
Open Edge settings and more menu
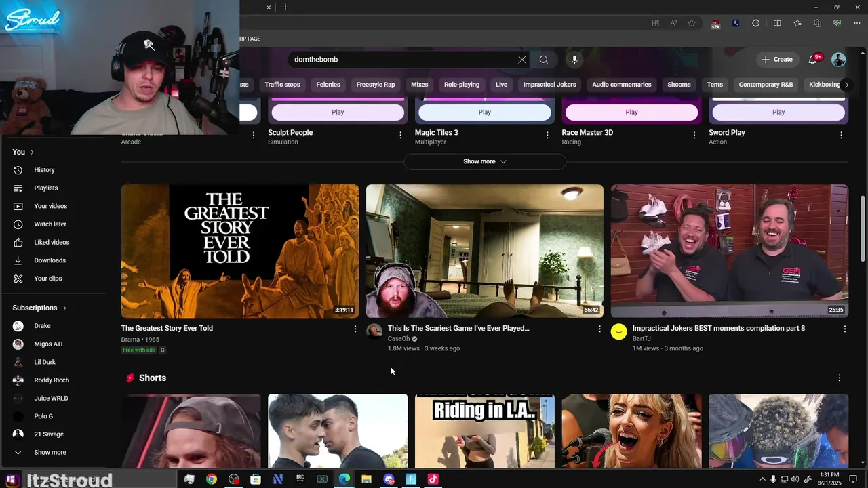(857, 23)
